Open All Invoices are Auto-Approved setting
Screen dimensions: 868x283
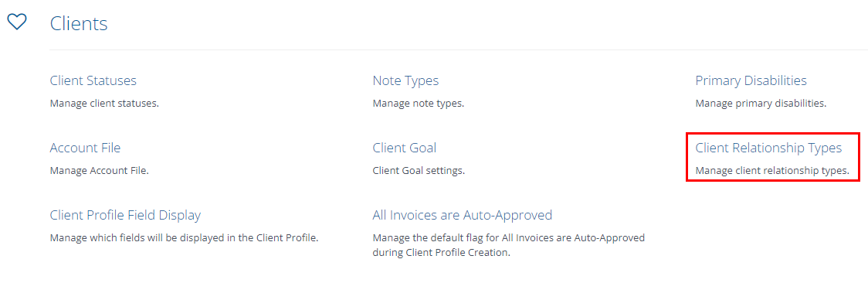[x=463, y=215]
